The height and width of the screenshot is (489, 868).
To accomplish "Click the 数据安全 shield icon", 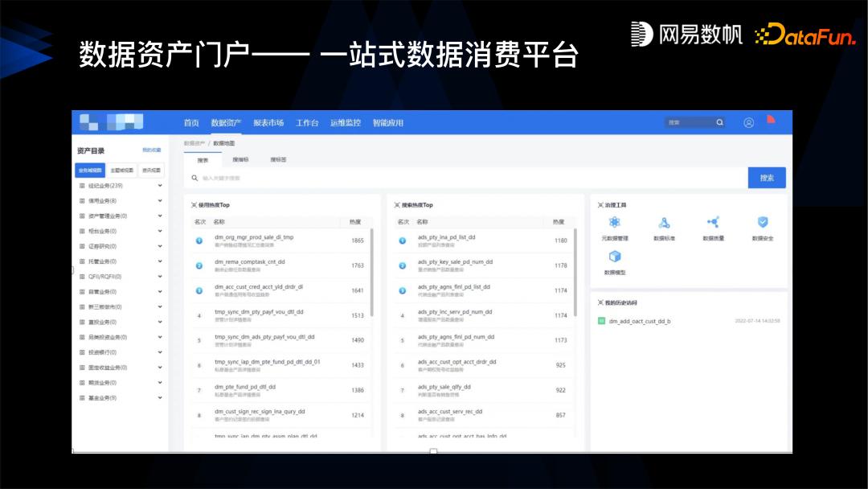I will [762, 222].
